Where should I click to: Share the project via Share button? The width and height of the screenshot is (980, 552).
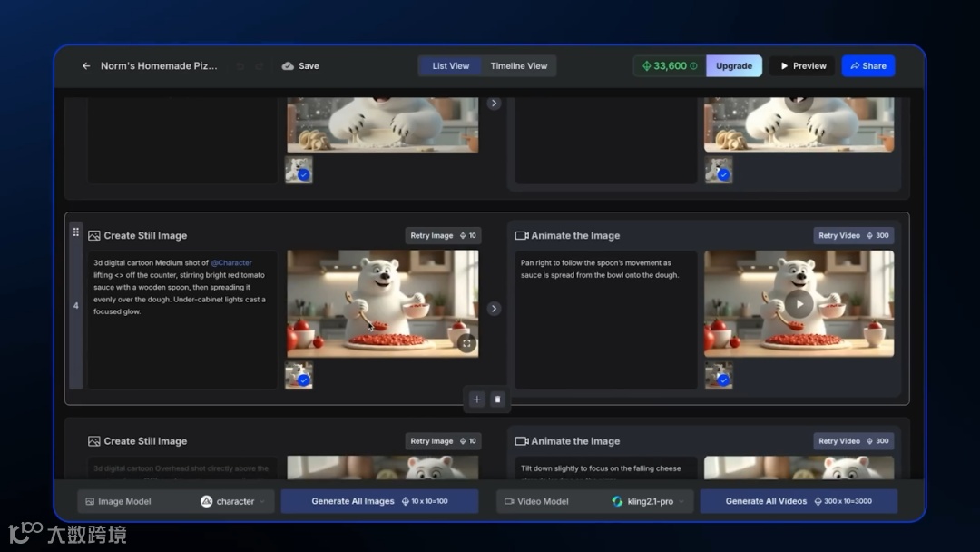(x=868, y=65)
